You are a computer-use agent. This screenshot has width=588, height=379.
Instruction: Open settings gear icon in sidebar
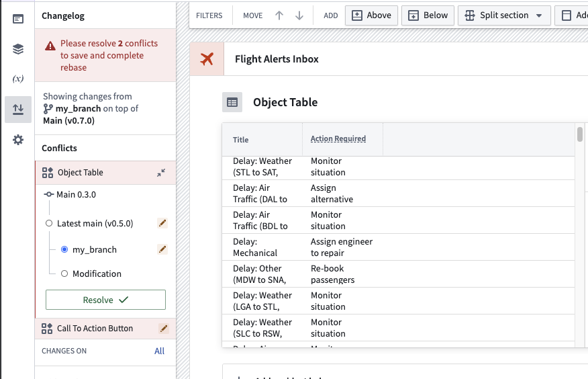(x=17, y=140)
